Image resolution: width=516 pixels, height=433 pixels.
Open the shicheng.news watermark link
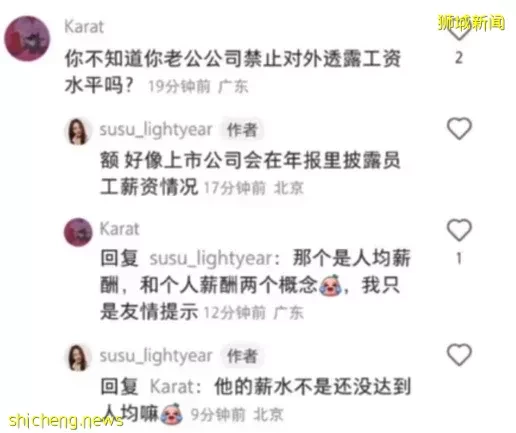click(66, 421)
